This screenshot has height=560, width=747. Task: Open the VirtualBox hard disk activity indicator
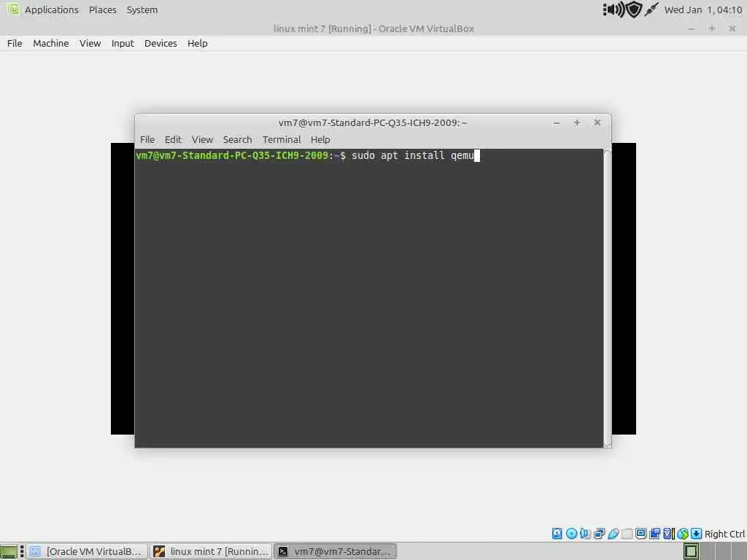(557, 533)
